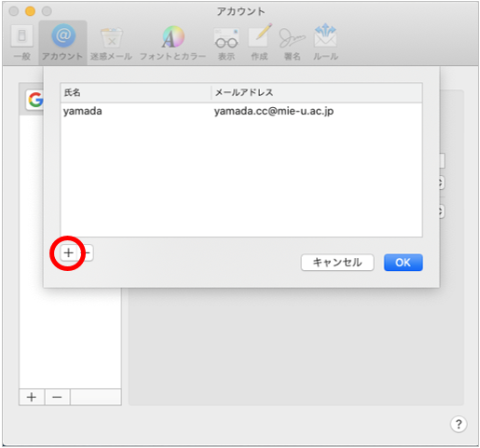Viewport: 480px width, 448px height.
Task: Click the yamada.cc@mie-u.ac.jp address cell
Action: (x=274, y=111)
